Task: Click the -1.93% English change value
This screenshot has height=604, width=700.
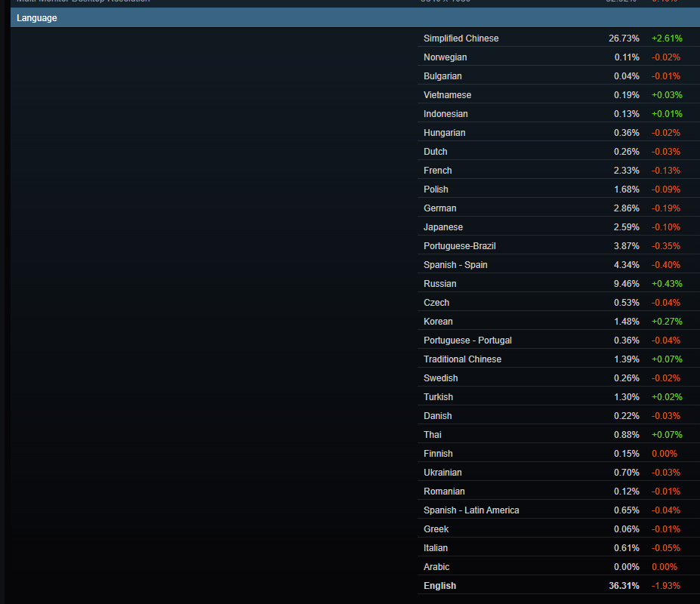Action: (x=665, y=586)
